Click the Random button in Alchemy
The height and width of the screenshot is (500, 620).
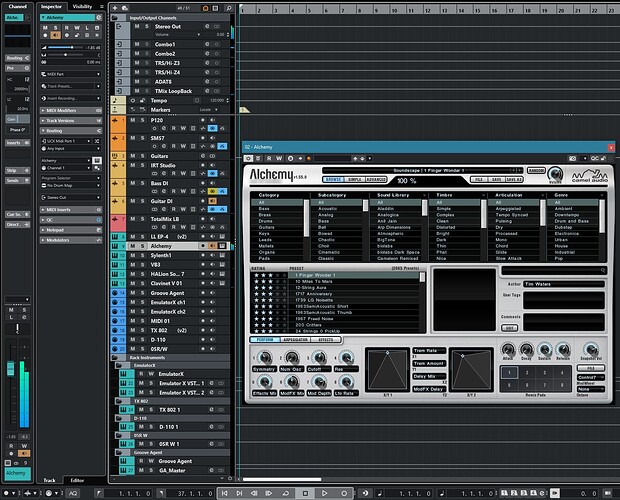coord(536,171)
